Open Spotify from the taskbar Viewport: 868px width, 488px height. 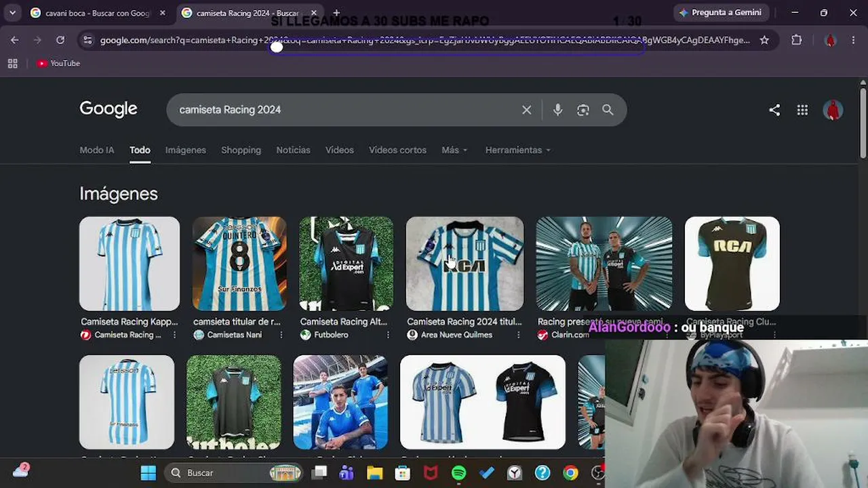458,472
